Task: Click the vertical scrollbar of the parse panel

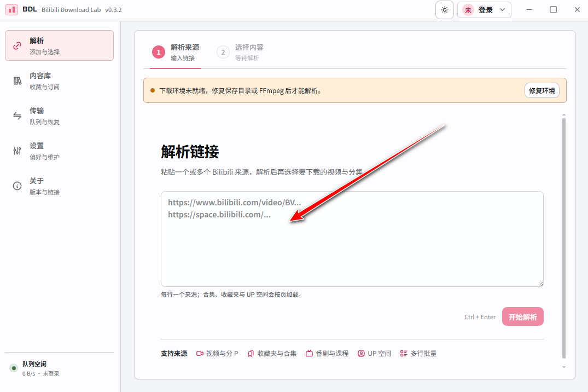Action: coord(563,238)
